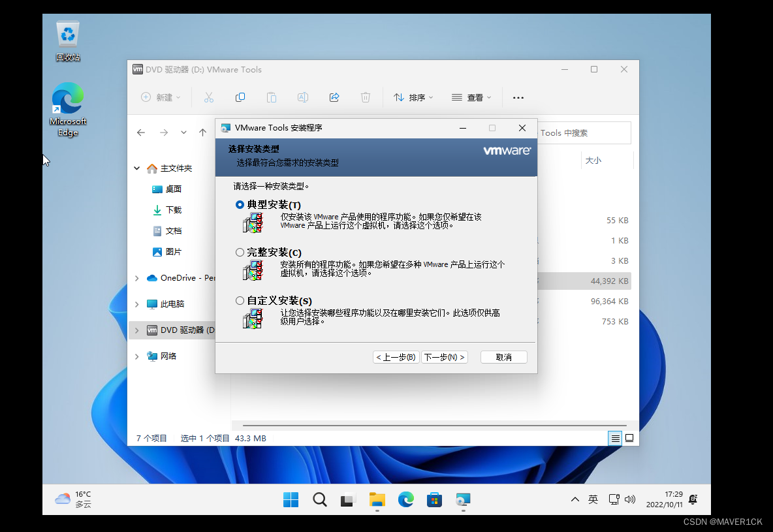Open Task View on the taskbar

348,499
